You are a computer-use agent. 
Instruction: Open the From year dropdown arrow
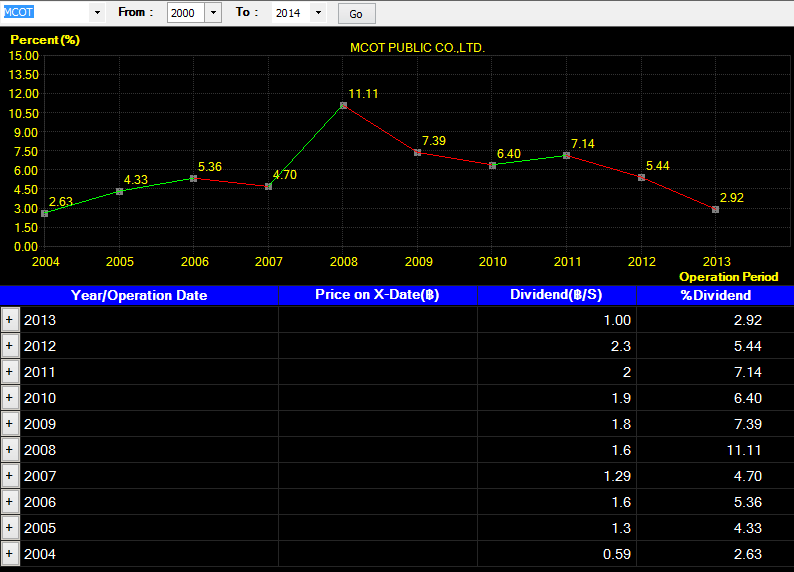(213, 13)
